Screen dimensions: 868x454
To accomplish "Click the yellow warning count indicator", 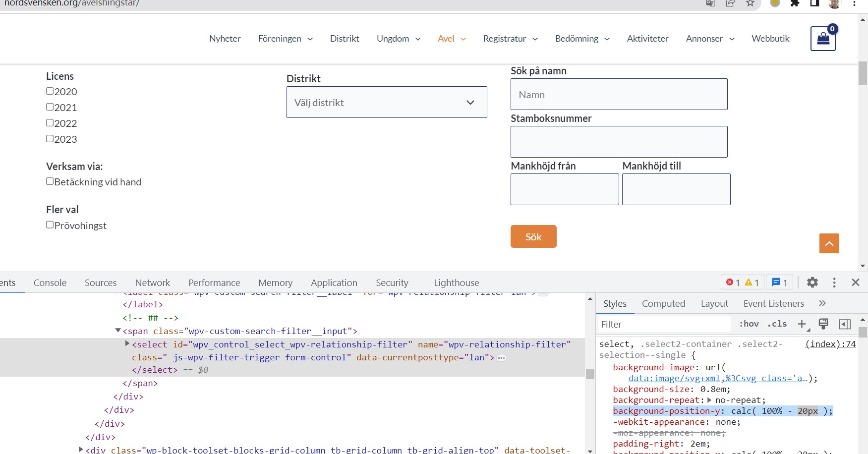I will (x=752, y=282).
